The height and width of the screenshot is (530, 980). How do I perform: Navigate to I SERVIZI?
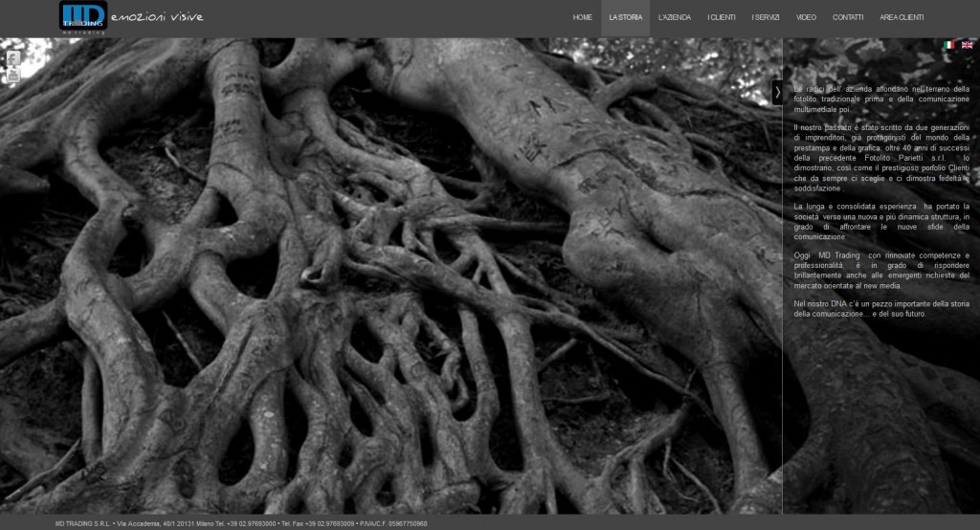pos(766,18)
